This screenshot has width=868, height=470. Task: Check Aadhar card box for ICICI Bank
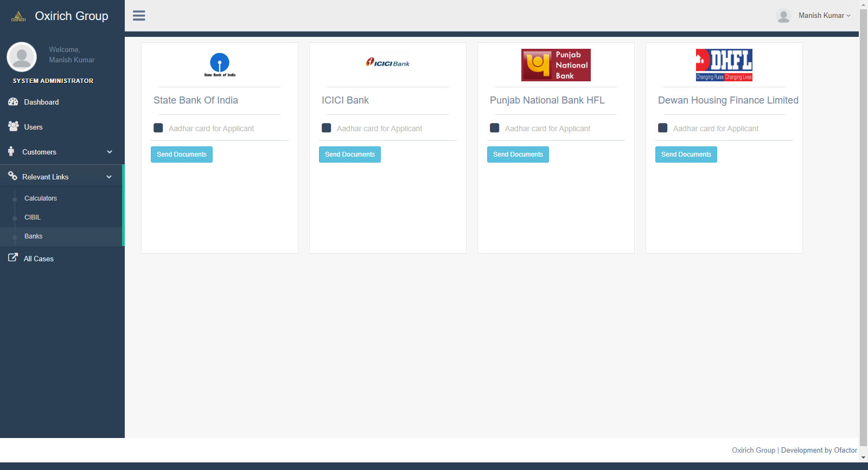click(x=327, y=128)
